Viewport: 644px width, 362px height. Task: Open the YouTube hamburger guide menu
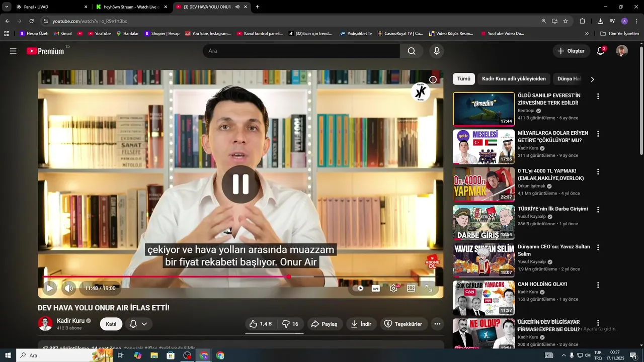click(13, 51)
